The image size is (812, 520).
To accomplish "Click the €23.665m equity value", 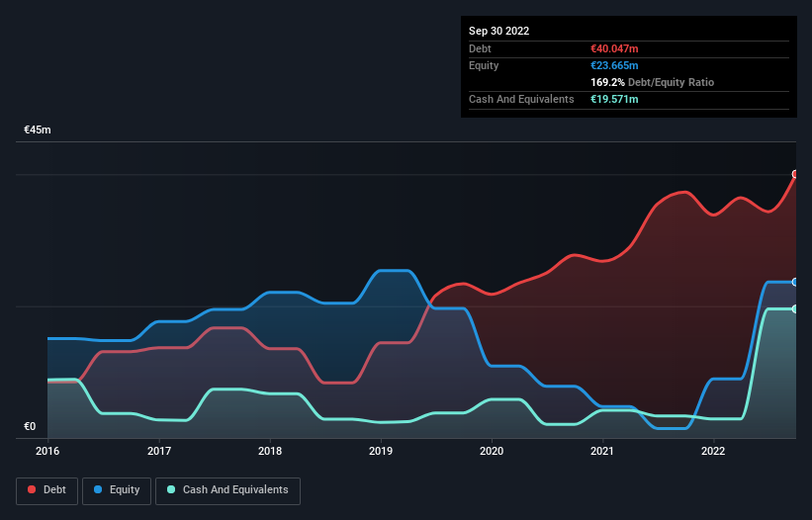I will point(614,65).
